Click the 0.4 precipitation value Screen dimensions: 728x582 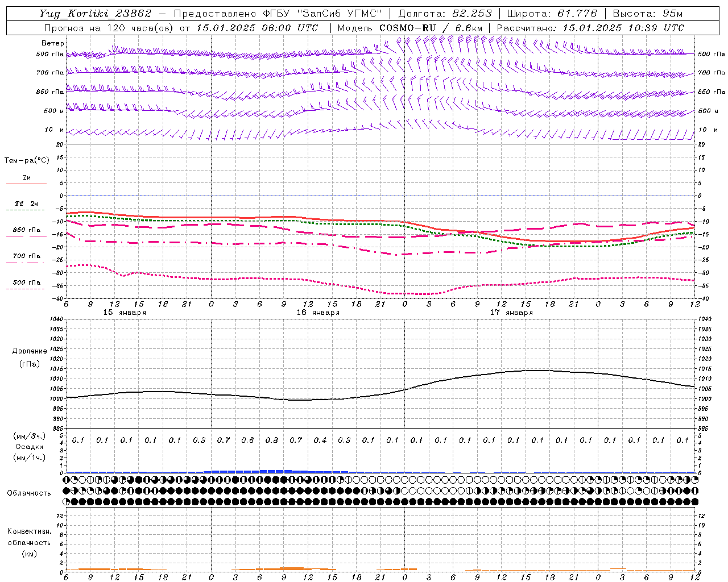[x=320, y=440]
